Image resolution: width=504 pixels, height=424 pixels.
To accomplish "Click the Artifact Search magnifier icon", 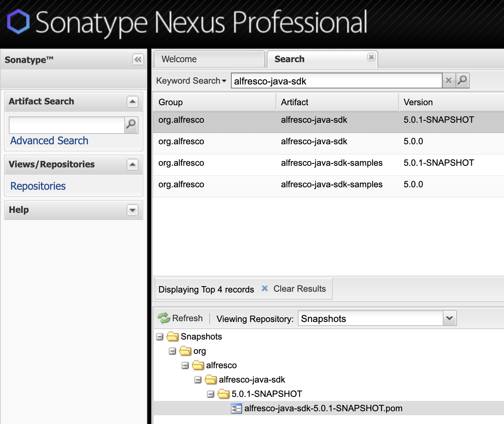I will click(131, 125).
